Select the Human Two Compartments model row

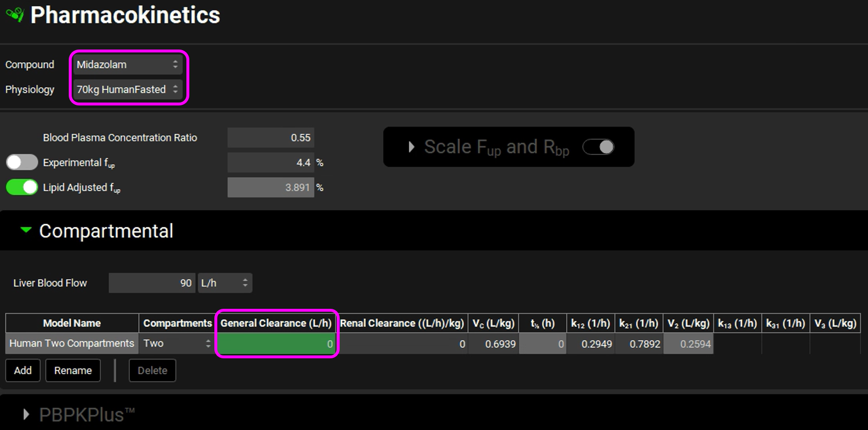pos(72,344)
